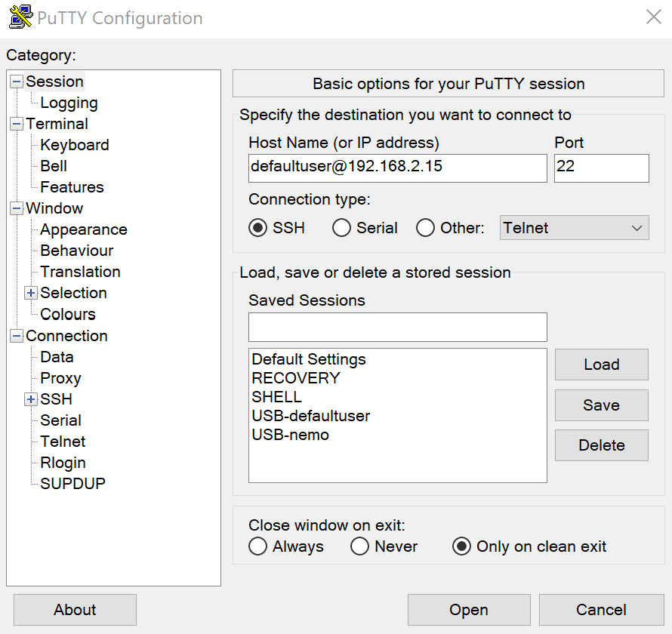The image size is (672, 634).
Task: Select the SSH connection type
Action: coord(258,228)
